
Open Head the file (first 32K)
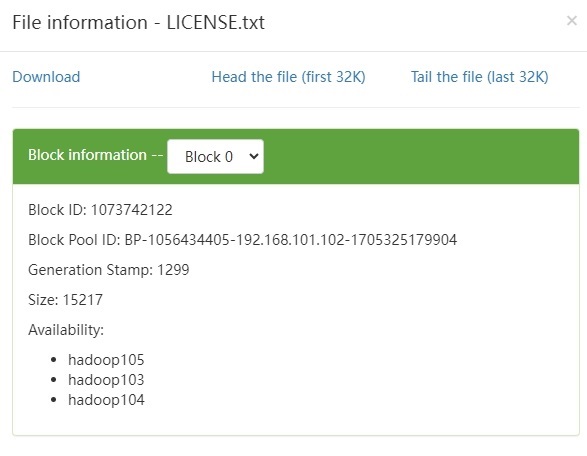coord(288,77)
